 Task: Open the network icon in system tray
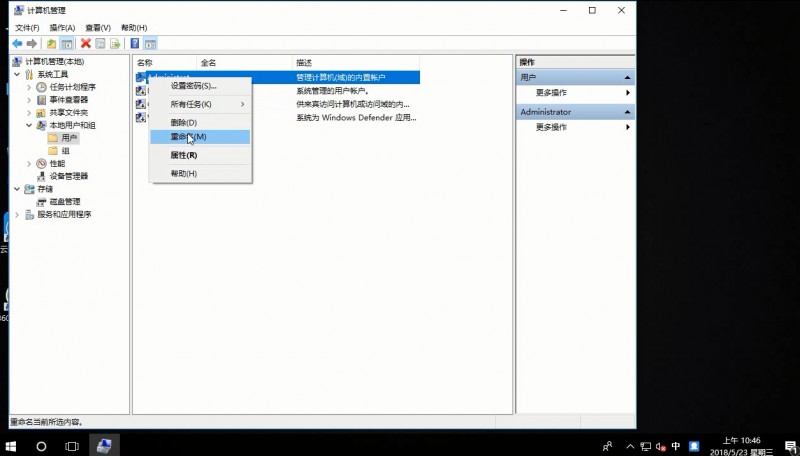pyautogui.click(x=646, y=446)
